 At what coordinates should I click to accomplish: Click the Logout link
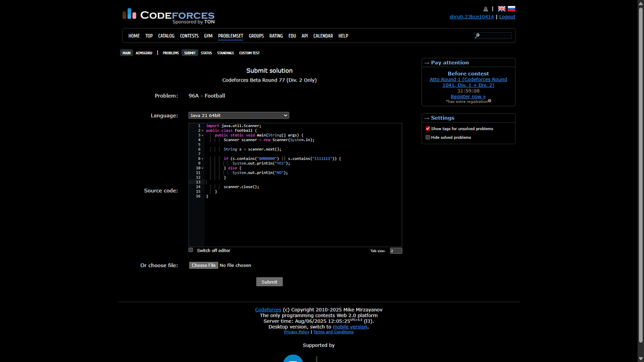pos(507,17)
